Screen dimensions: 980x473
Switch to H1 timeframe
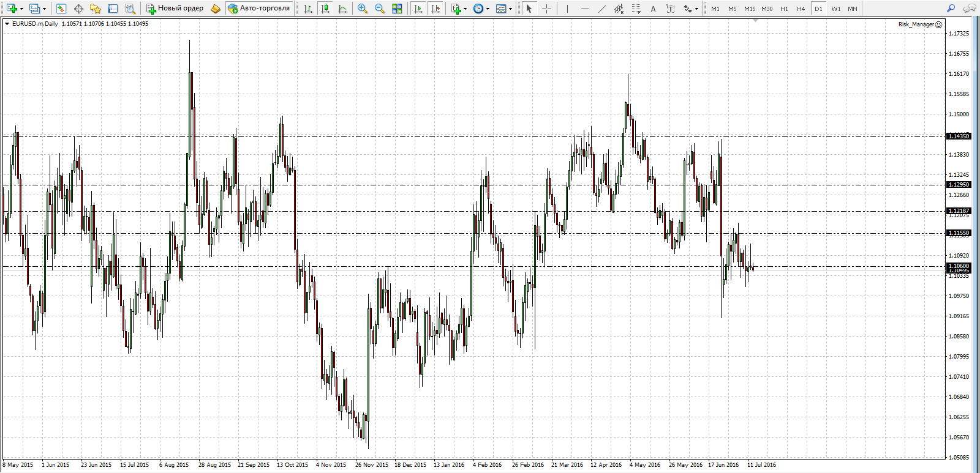[x=784, y=9]
